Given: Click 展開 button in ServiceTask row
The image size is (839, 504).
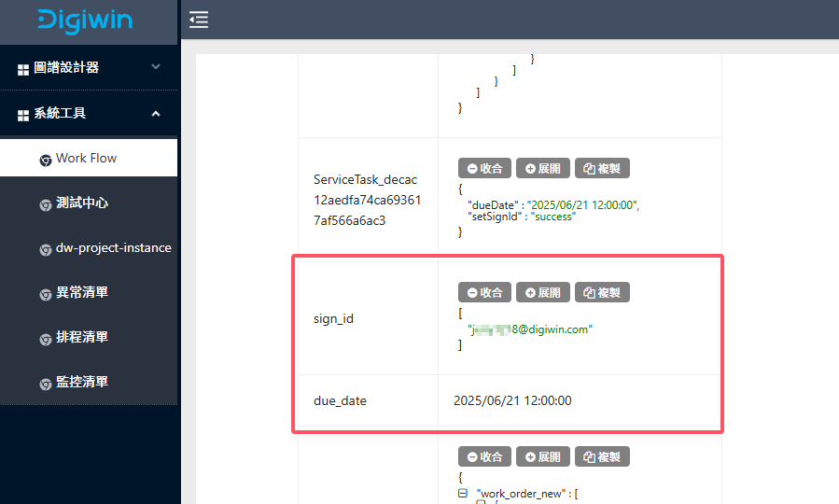Looking at the screenshot, I should click(542, 169).
